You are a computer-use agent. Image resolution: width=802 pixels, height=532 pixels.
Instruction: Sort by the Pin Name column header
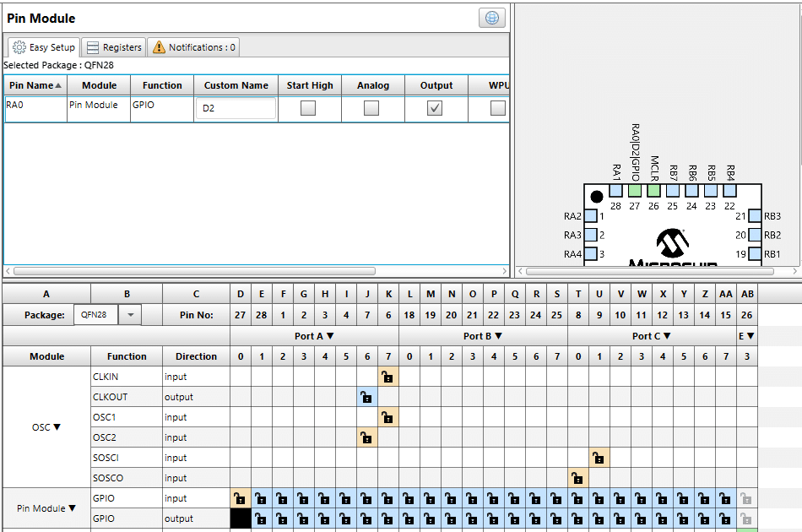click(x=35, y=85)
